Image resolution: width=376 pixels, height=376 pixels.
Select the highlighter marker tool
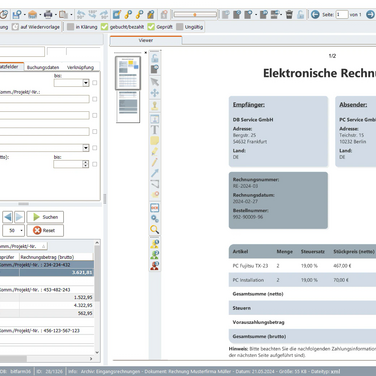(155, 151)
